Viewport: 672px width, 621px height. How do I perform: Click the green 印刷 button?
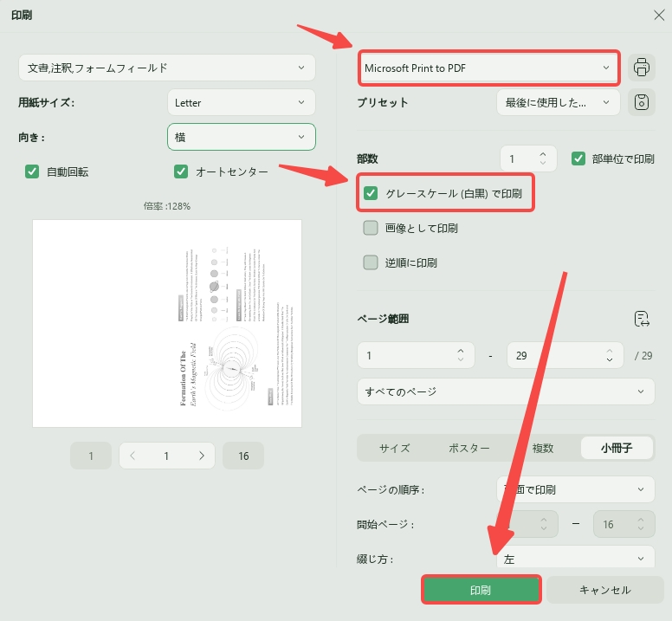coord(481,590)
